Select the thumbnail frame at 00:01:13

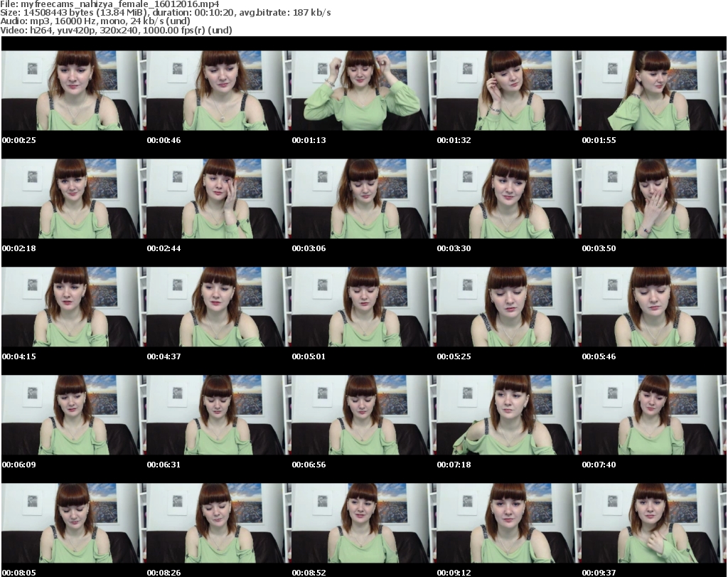click(x=363, y=90)
